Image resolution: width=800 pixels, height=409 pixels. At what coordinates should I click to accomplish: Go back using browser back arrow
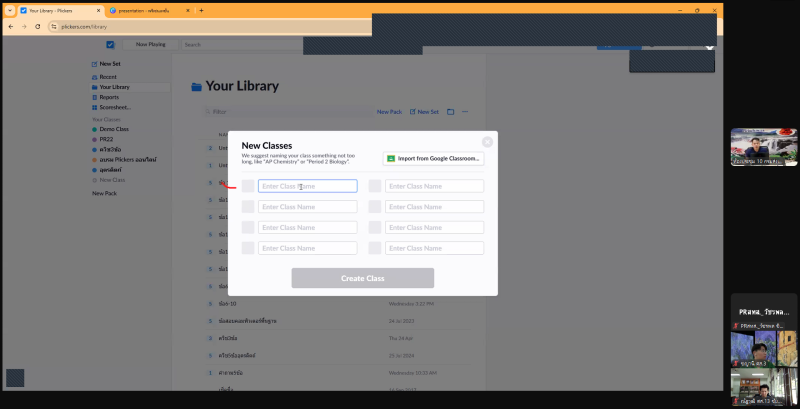[x=11, y=27]
